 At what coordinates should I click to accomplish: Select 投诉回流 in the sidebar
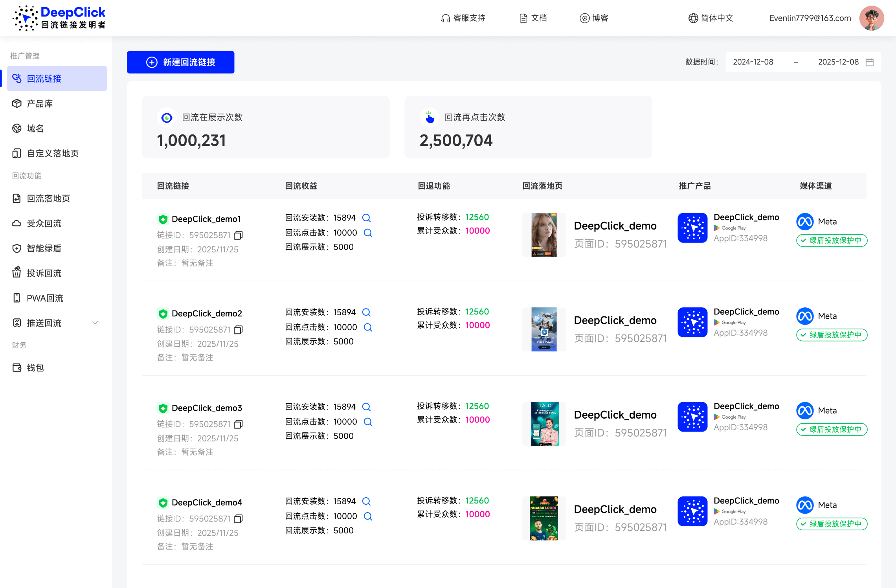pyautogui.click(x=44, y=273)
